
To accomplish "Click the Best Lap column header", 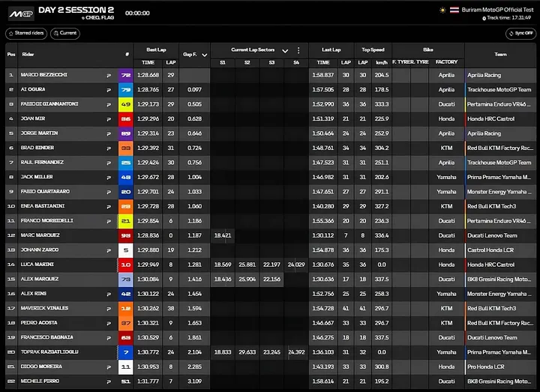I will point(156,50).
